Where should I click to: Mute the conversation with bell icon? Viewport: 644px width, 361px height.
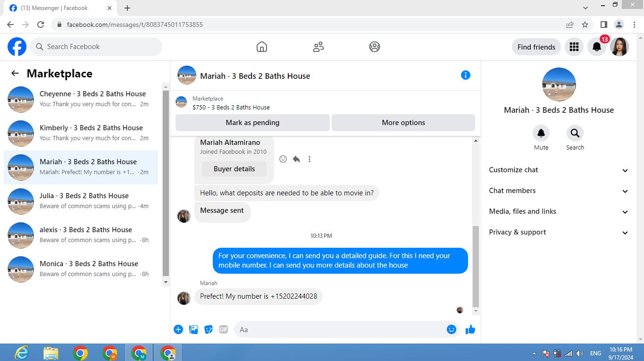(541, 134)
